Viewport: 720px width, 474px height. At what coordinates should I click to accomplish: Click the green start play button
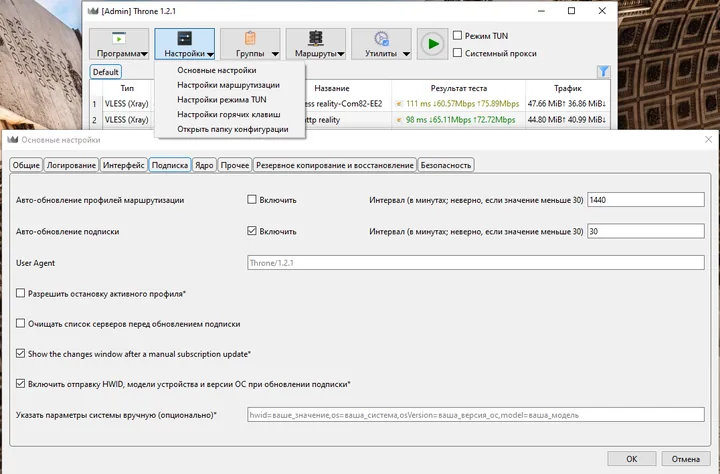[433, 44]
